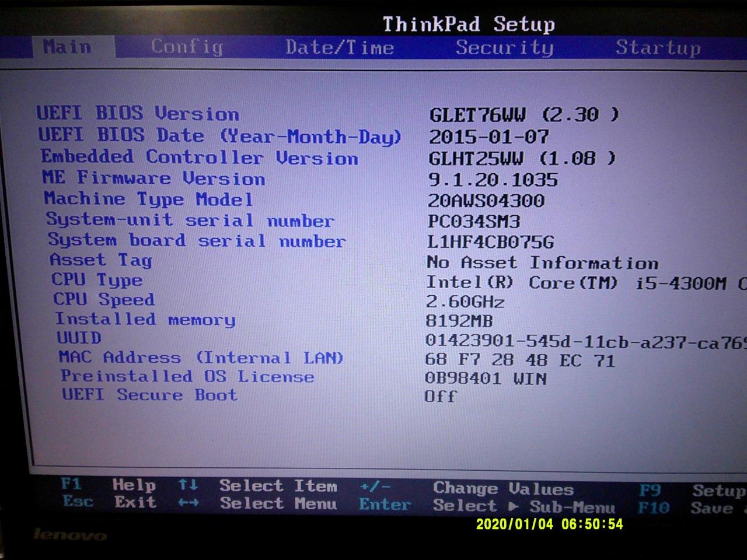Select the Machine Type Model label
This screenshot has height=560, width=747.
pos(148,199)
